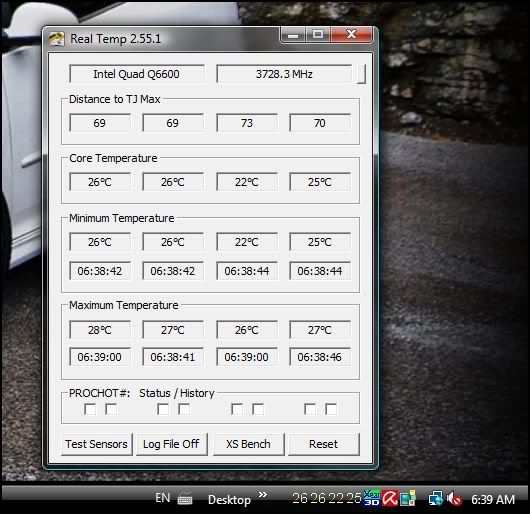This screenshot has width=530, height=514.
Task: Click the Real Temp tray temperature readout
Action: tap(327, 498)
